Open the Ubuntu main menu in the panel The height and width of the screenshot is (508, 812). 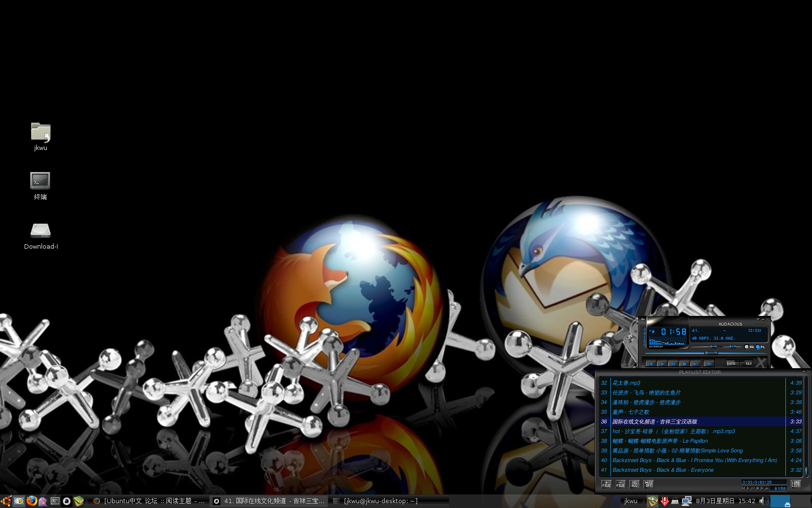click(6, 501)
